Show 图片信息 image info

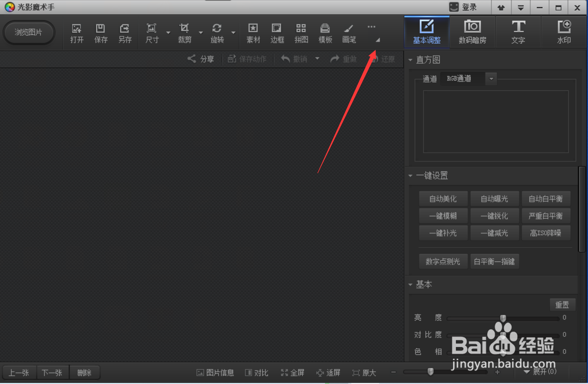[x=215, y=373]
